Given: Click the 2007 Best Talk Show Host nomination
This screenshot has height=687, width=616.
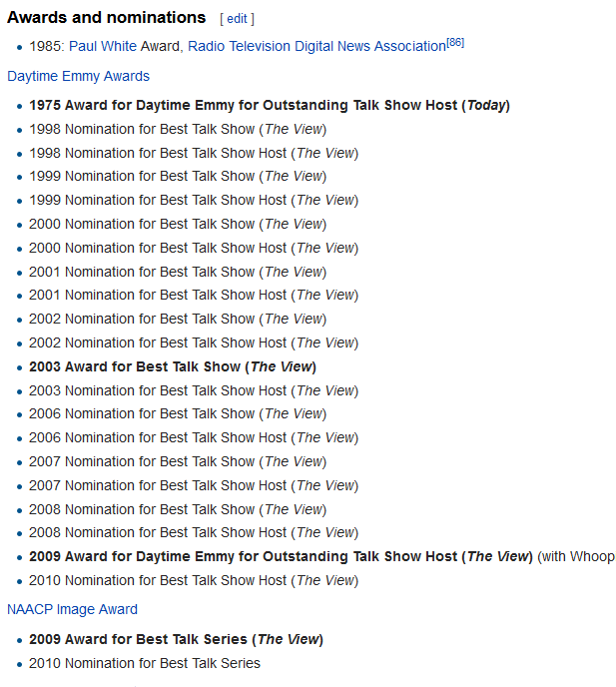Looking at the screenshot, I should click(193, 485).
